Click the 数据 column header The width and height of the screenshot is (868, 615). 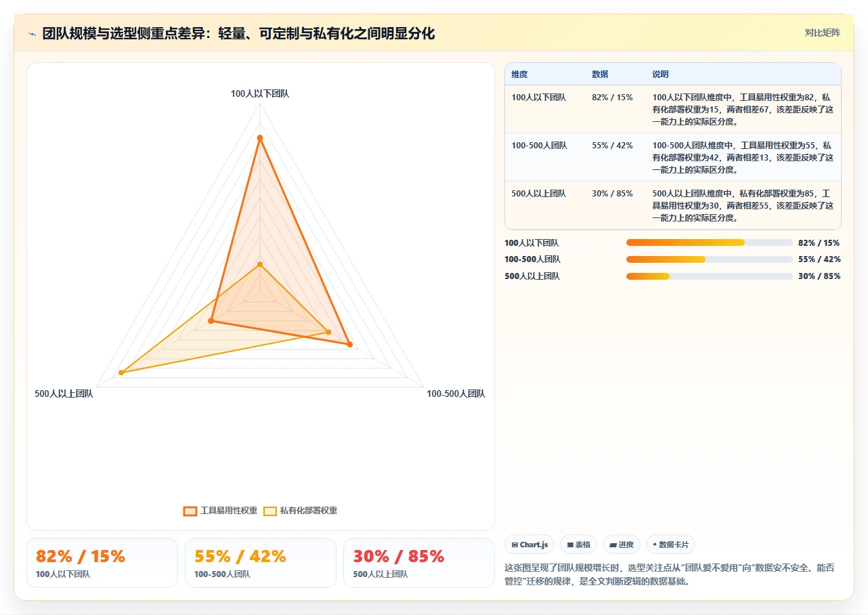click(x=600, y=75)
